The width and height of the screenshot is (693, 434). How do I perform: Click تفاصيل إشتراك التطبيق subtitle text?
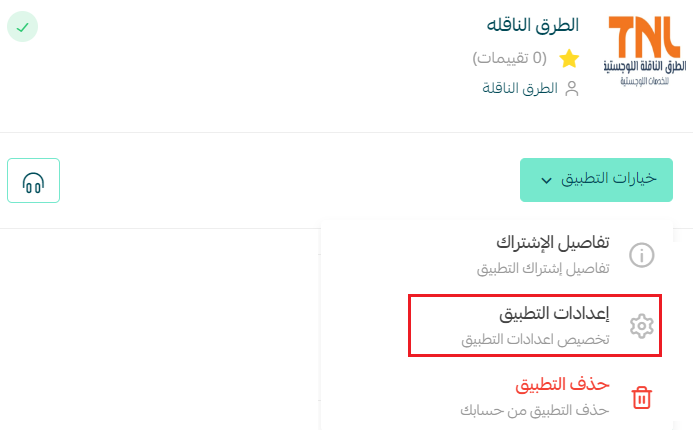[543, 269]
